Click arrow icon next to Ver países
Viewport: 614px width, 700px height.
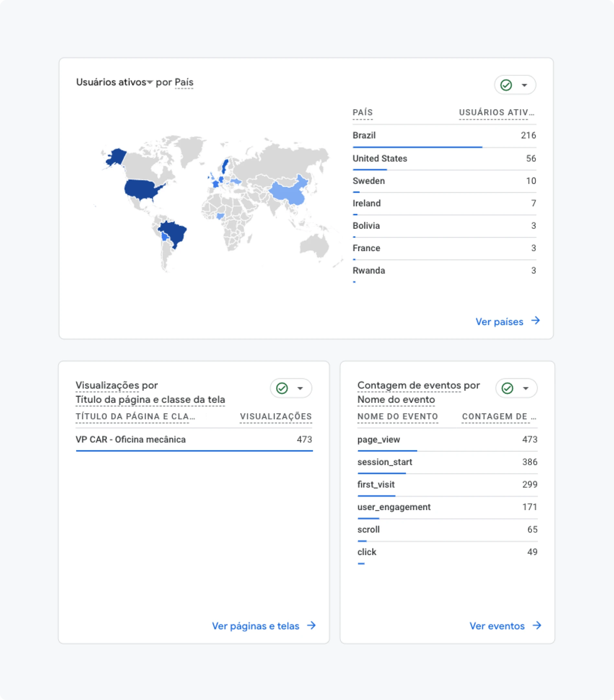[x=536, y=321]
